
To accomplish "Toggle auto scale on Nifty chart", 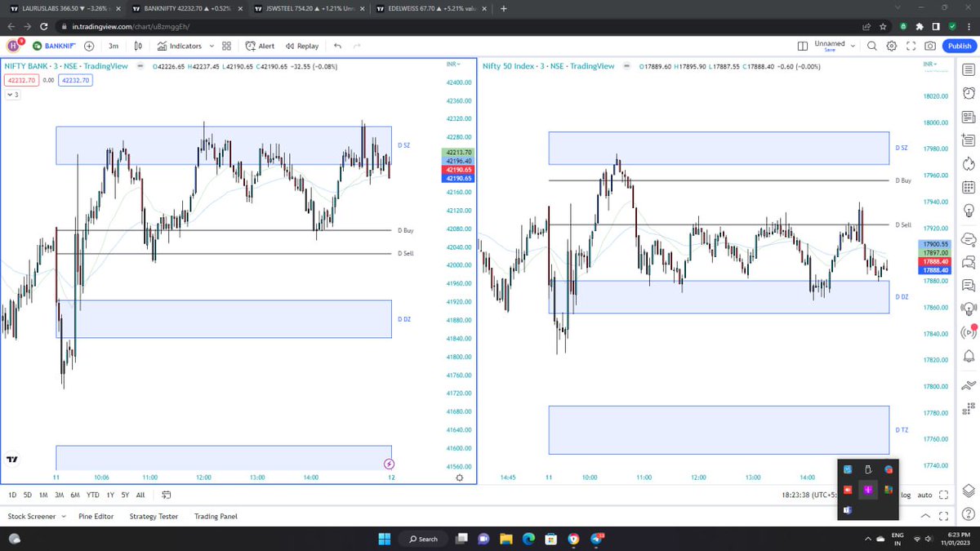I will point(924,495).
